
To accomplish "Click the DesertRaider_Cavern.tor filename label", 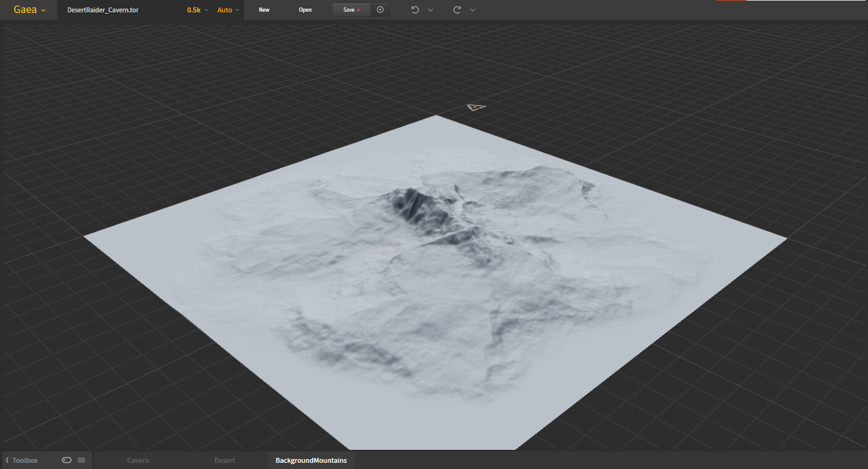I will [x=103, y=9].
